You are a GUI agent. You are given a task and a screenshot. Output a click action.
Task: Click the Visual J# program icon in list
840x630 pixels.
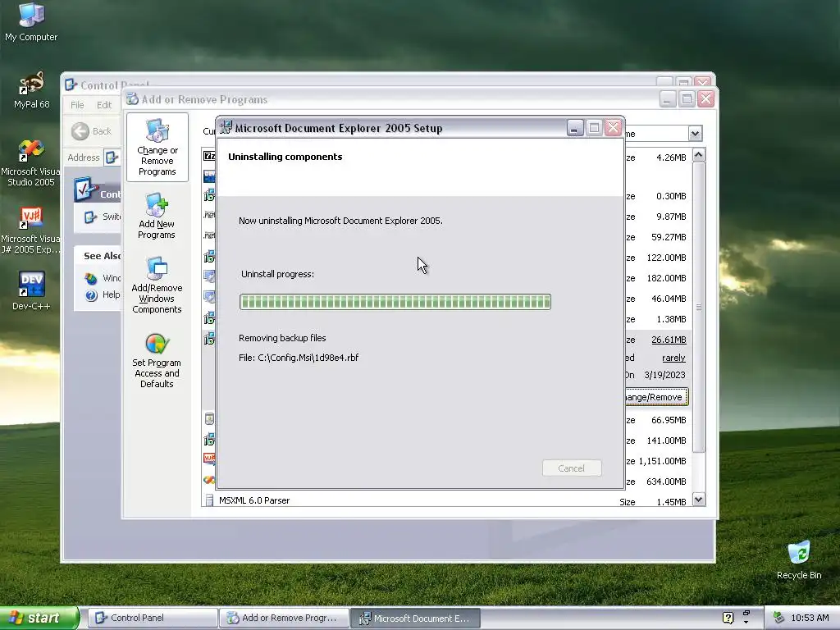click(x=209, y=459)
